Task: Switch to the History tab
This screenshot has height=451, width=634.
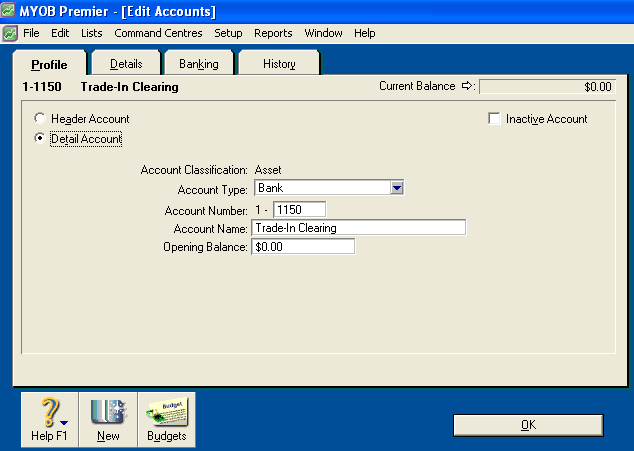Action: point(279,64)
